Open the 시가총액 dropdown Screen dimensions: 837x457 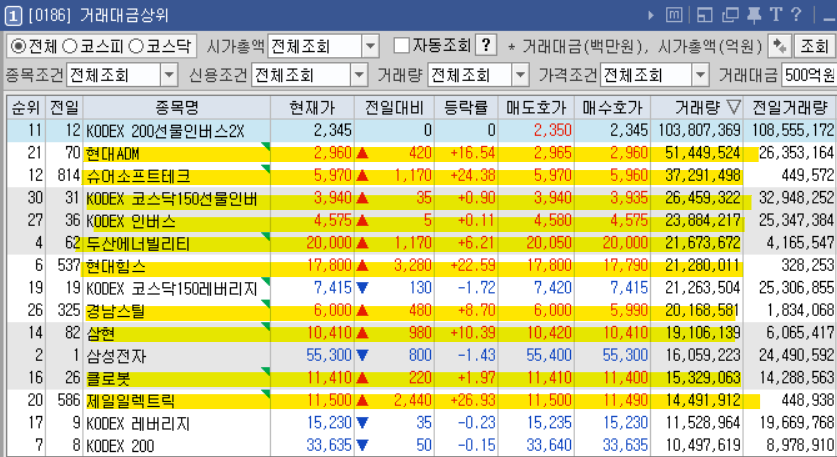[370, 46]
